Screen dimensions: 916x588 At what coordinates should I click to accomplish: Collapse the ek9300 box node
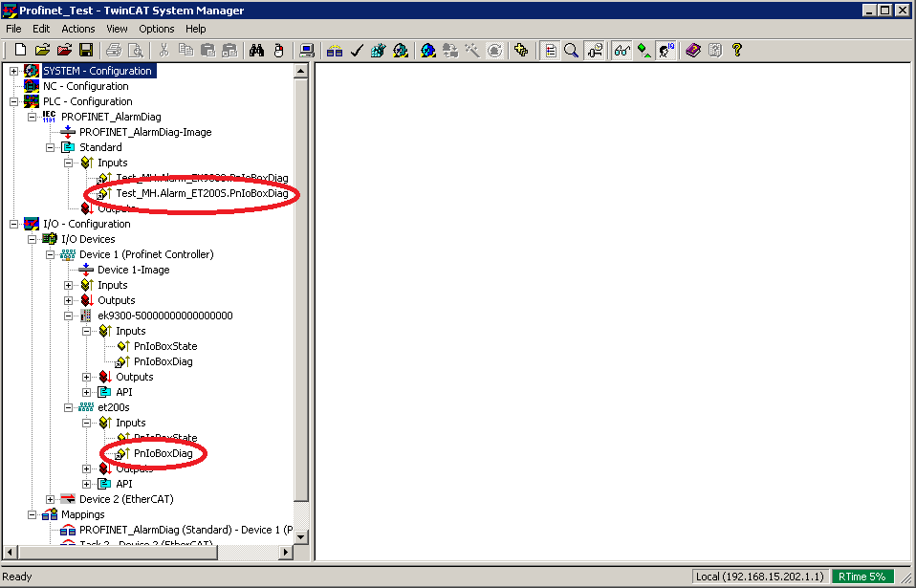[x=68, y=316]
